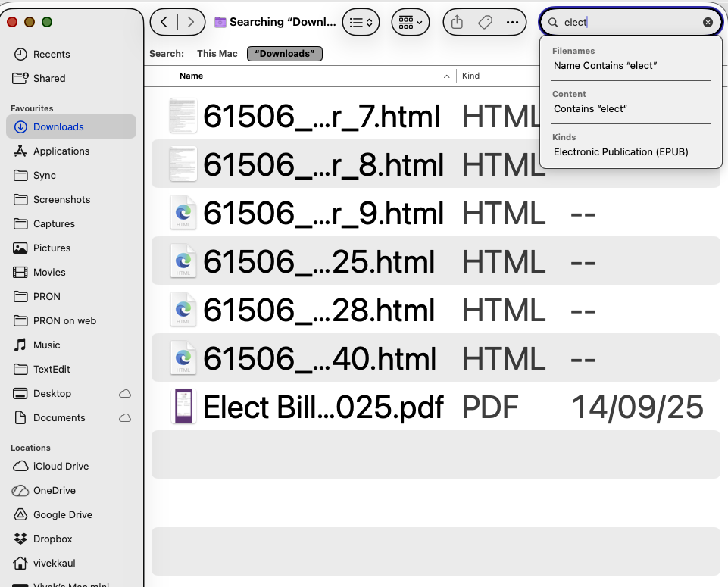
Task: Sort by the Name column header
Action: point(192,76)
